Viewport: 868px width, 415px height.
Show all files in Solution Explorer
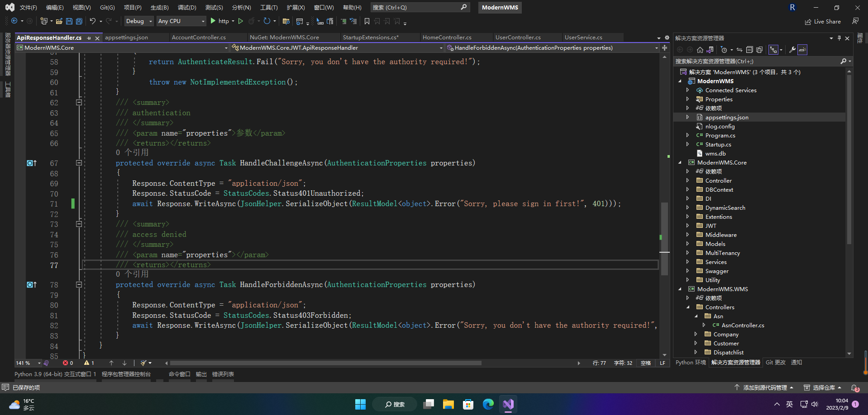(759, 50)
